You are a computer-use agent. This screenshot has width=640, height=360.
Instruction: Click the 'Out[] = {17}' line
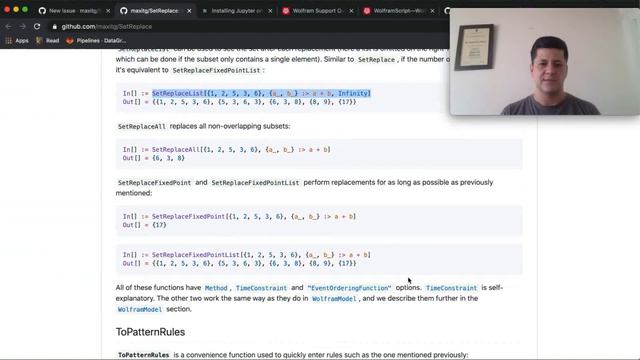(144, 225)
